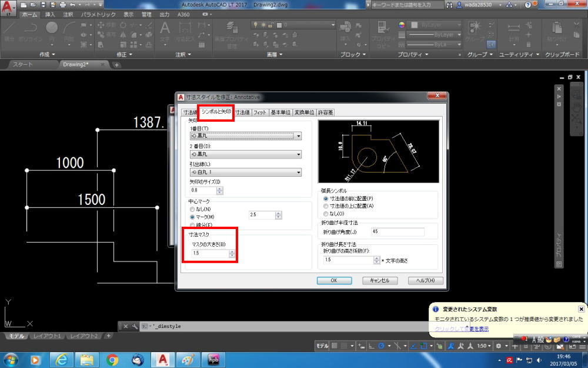Click the Plot printer icon in quick access toolbar
588x368 pixels.
(63, 5)
